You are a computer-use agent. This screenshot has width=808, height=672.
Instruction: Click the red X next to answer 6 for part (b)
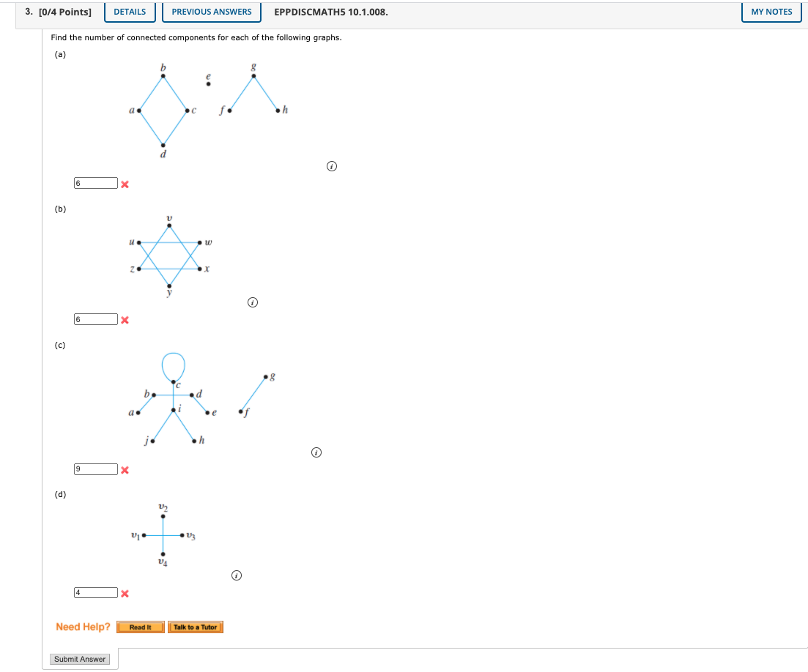click(125, 318)
